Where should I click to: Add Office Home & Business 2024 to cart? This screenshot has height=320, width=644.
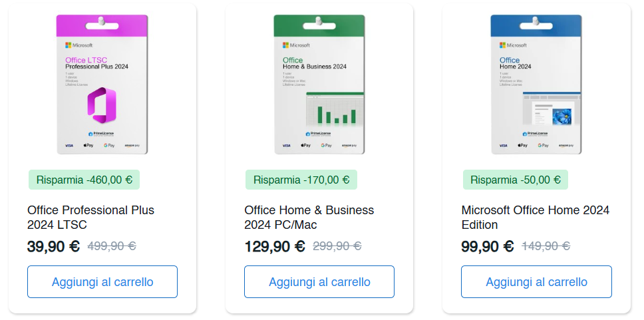pyautogui.click(x=319, y=282)
